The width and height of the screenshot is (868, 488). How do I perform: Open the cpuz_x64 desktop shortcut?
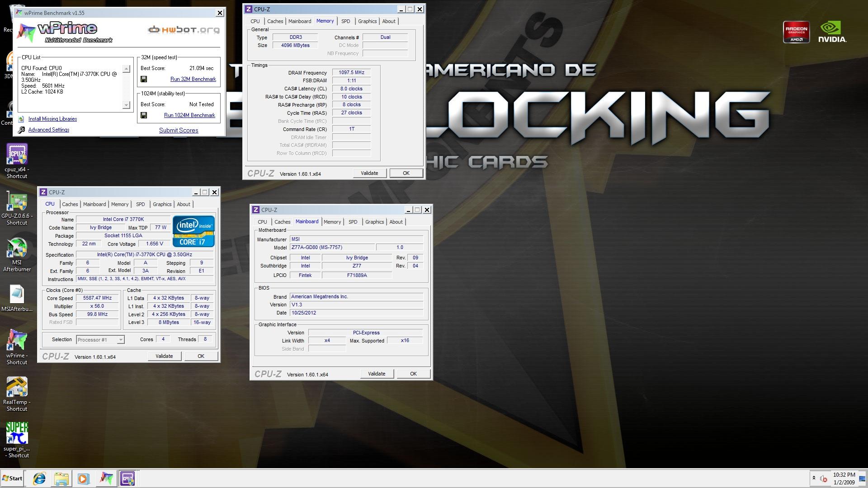tap(17, 160)
